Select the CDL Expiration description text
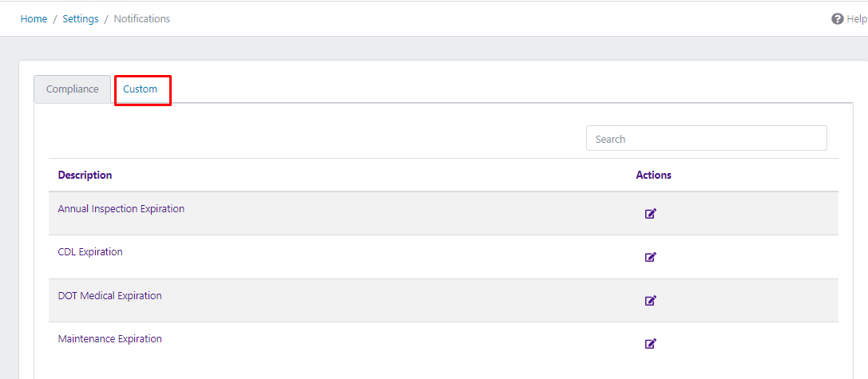 click(90, 252)
